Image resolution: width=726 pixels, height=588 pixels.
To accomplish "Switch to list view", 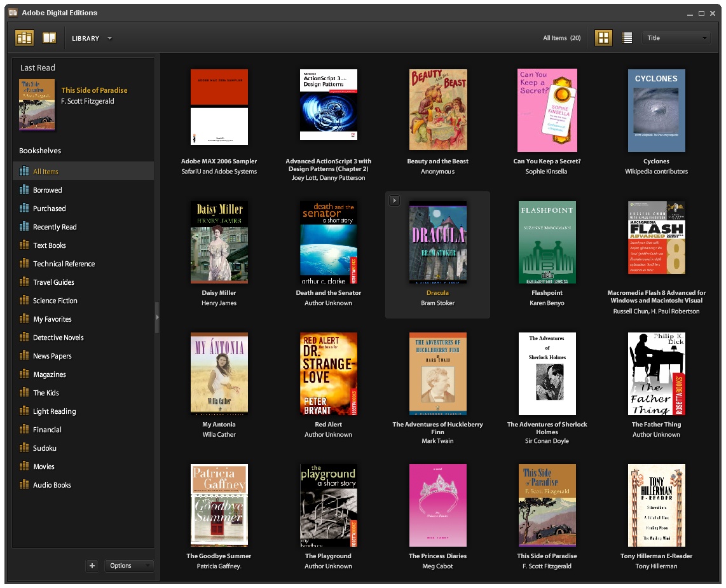I will point(627,38).
